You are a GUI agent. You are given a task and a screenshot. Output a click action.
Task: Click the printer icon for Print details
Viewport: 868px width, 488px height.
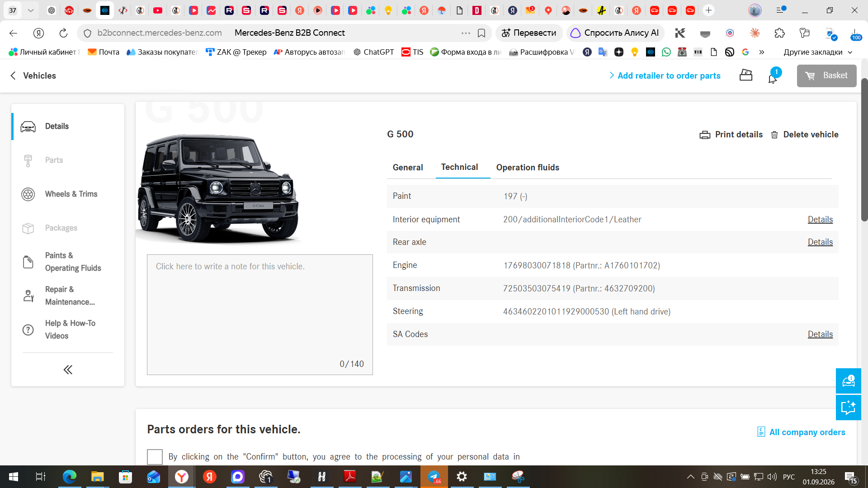[x=705, y=135]
